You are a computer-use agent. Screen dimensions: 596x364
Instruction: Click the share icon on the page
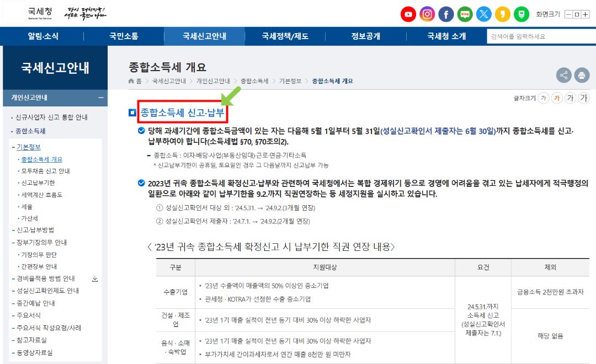[x=563, y=75]
